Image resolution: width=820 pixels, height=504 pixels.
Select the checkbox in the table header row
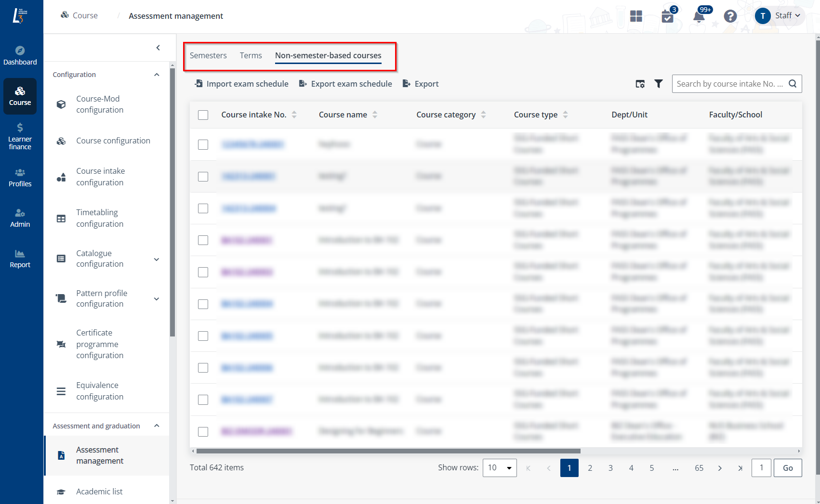(x=203, y=115)
